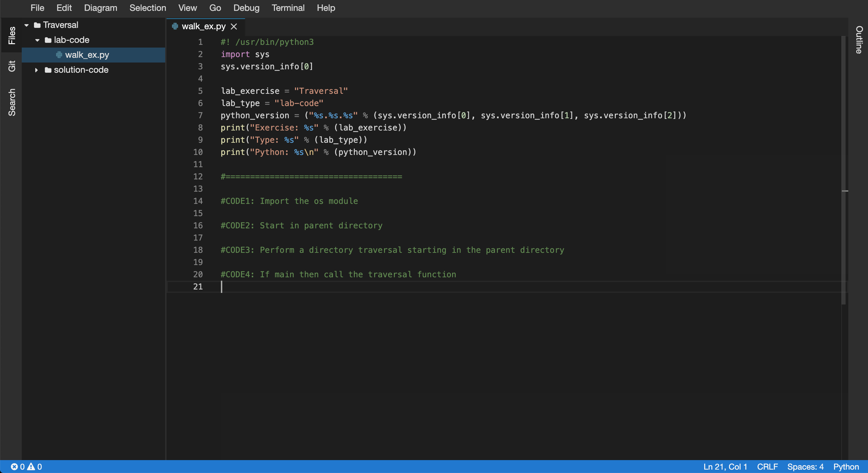Close the walk_ex.py editor tab
The height and width of the screenshot is (473, 868).
pos(234,26)
